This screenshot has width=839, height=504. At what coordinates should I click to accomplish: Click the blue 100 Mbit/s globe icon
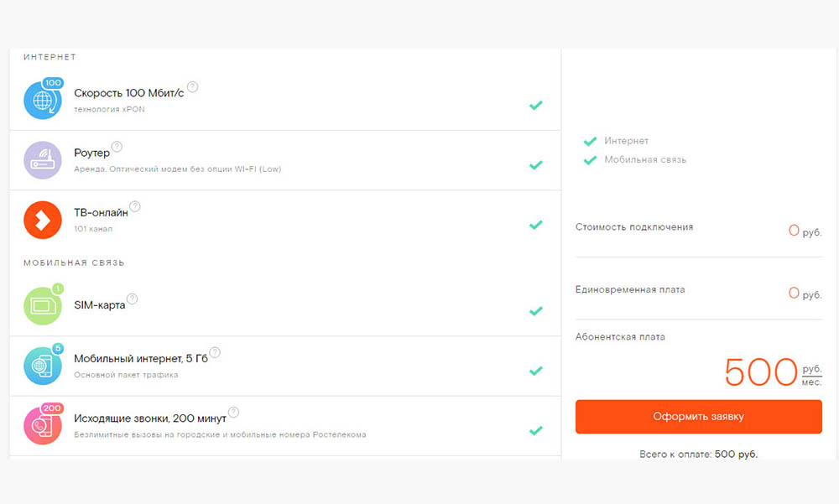tap(42, 101)
